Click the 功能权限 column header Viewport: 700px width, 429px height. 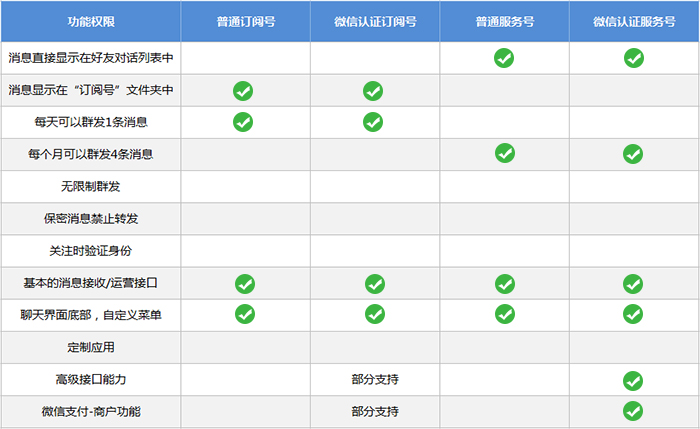coord(91,21)
